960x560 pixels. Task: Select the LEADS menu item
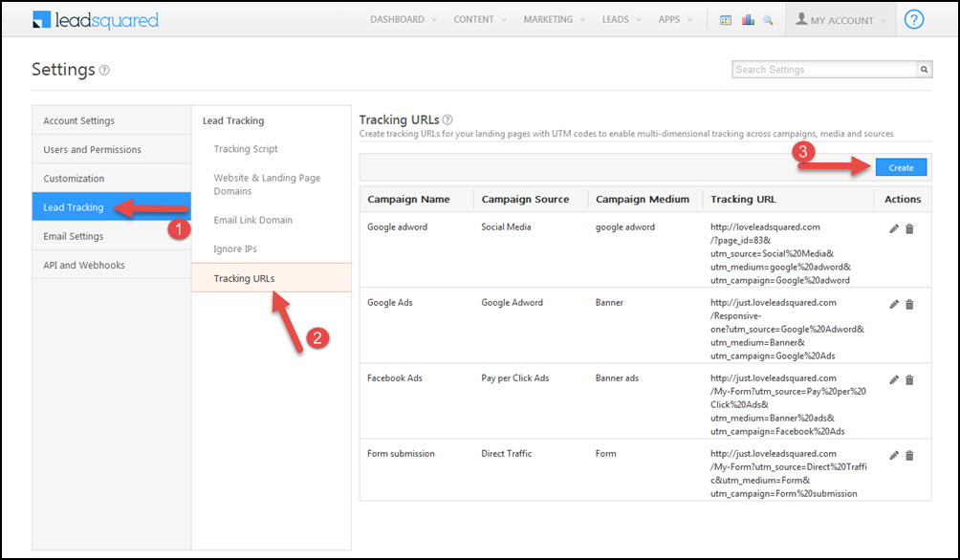coord(618,19)
